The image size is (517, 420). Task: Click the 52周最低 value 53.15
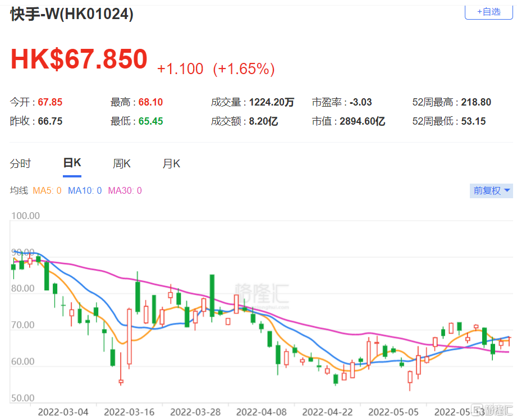tap(473, 121)
